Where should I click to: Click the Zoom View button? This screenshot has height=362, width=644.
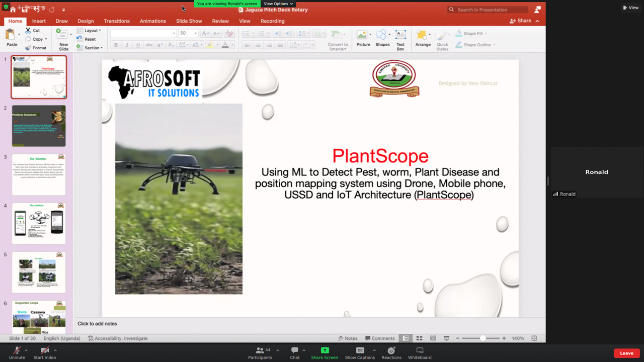coord(630,8)
